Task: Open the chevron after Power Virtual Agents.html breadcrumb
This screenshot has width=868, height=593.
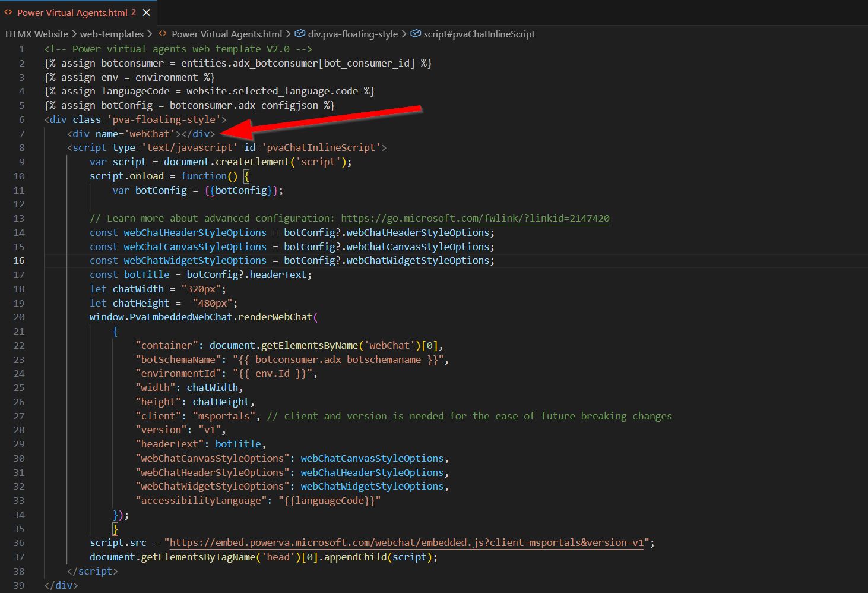Action: coord(289,34)
